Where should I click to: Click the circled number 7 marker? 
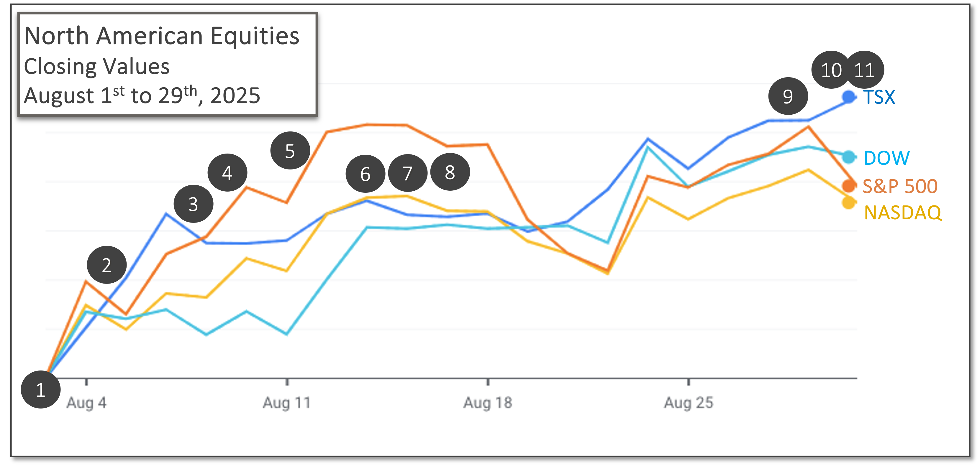[408, 173]
